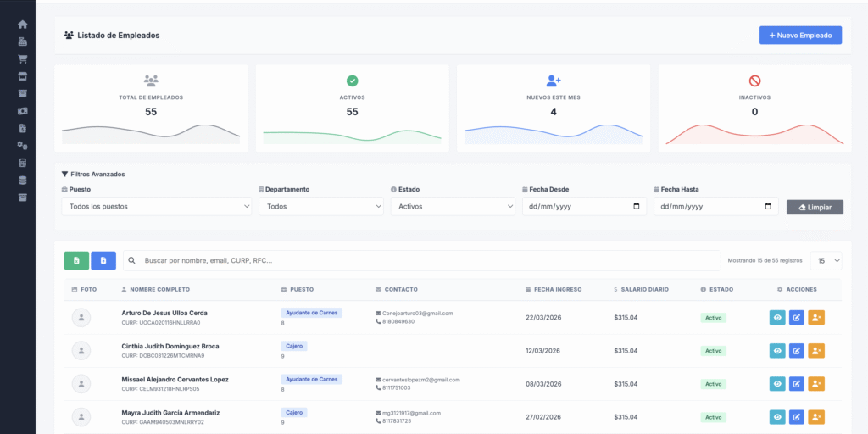View details of Mayra Judith Garcia

pos(776,416)
